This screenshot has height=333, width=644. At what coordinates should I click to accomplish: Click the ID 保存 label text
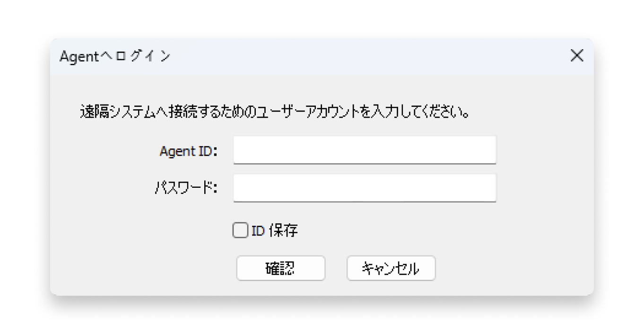tap(274, 230)
